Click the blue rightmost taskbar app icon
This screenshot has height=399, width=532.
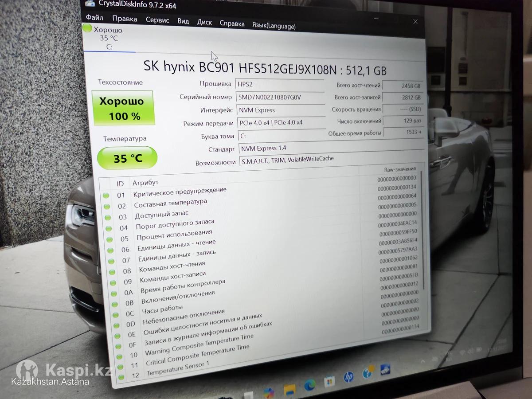(385, 369)
